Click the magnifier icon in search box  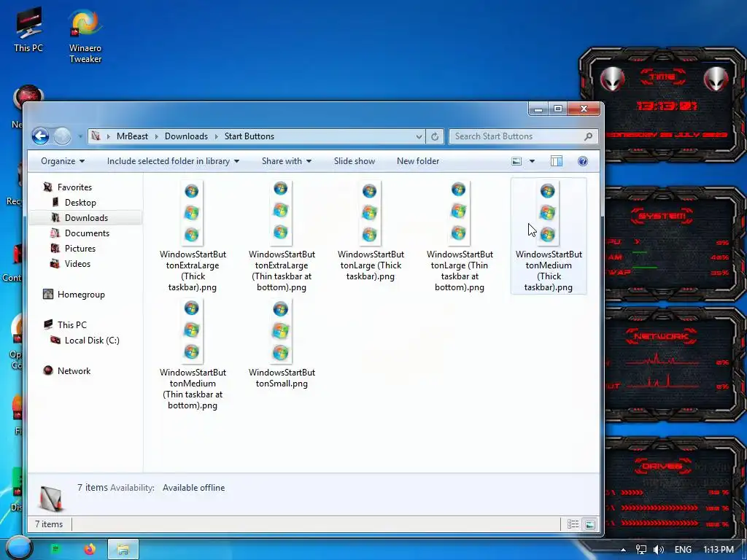tap(589, 136)
